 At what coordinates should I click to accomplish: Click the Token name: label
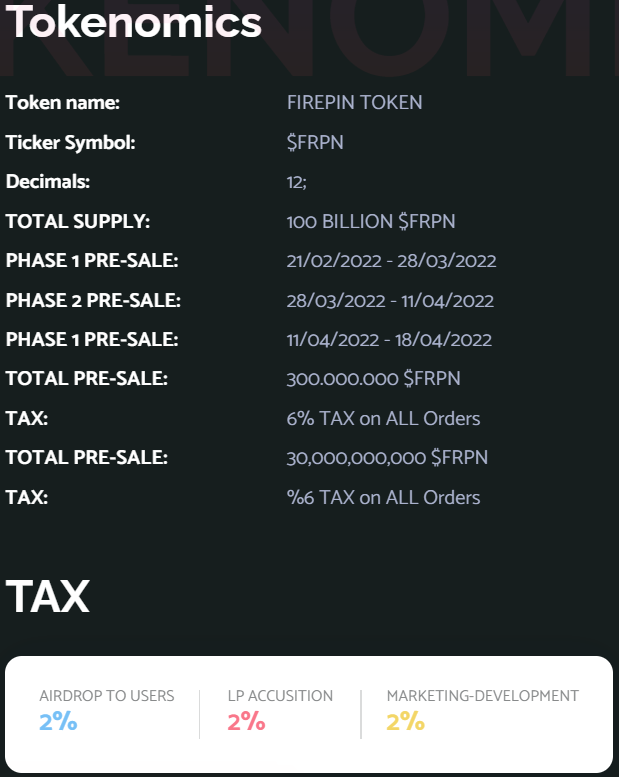(63, 103)
